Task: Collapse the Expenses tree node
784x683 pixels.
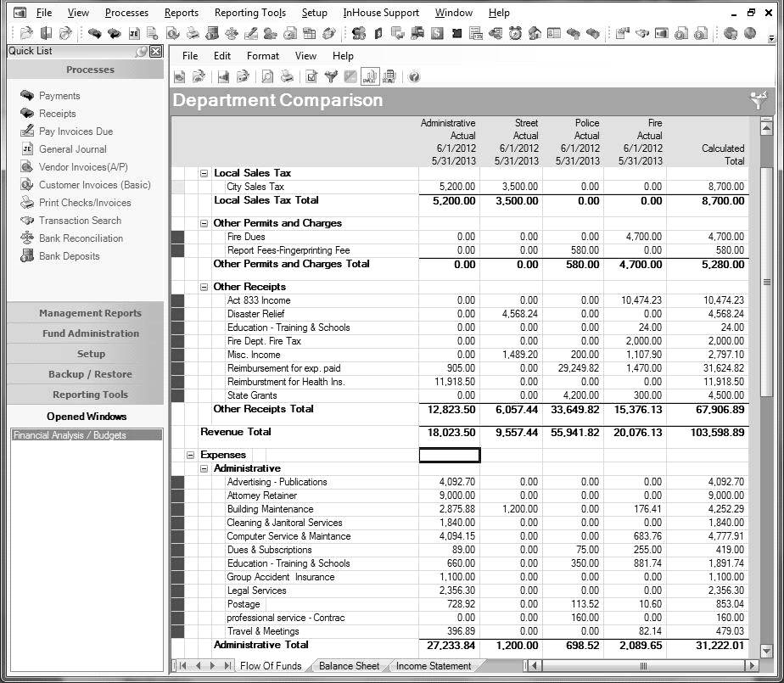Action: click(191, 456)
